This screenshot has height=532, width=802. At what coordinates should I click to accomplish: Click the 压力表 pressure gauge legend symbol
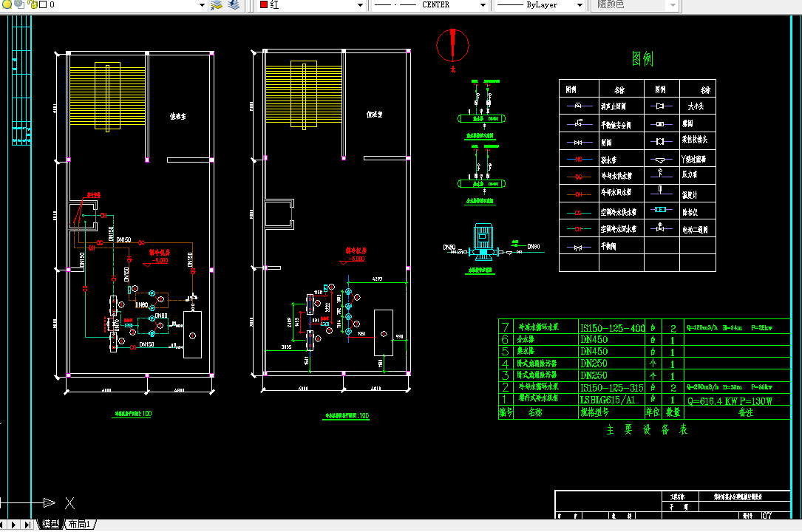(x=660, y=174)
